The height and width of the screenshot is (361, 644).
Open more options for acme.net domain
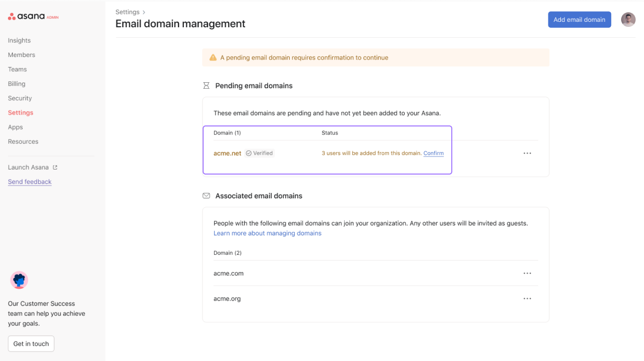click(x=527, y=153)
